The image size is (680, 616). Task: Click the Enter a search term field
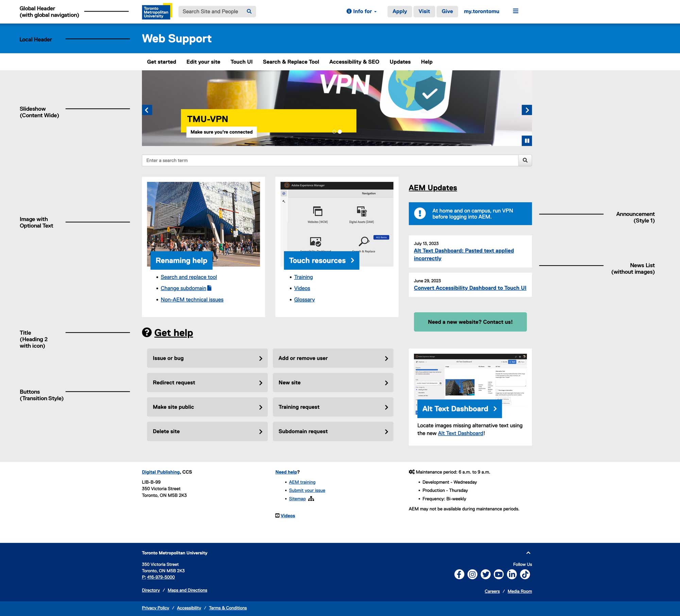click(330, 160)
